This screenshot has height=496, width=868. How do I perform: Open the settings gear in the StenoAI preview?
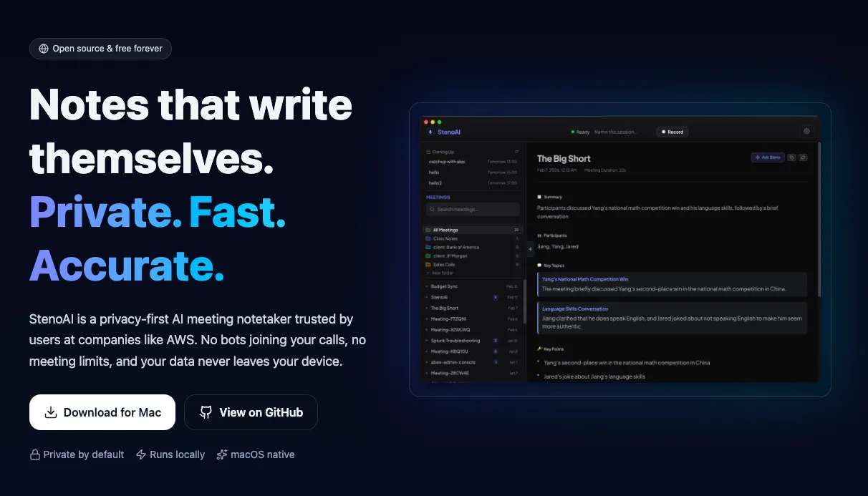[x=806, y=131]
